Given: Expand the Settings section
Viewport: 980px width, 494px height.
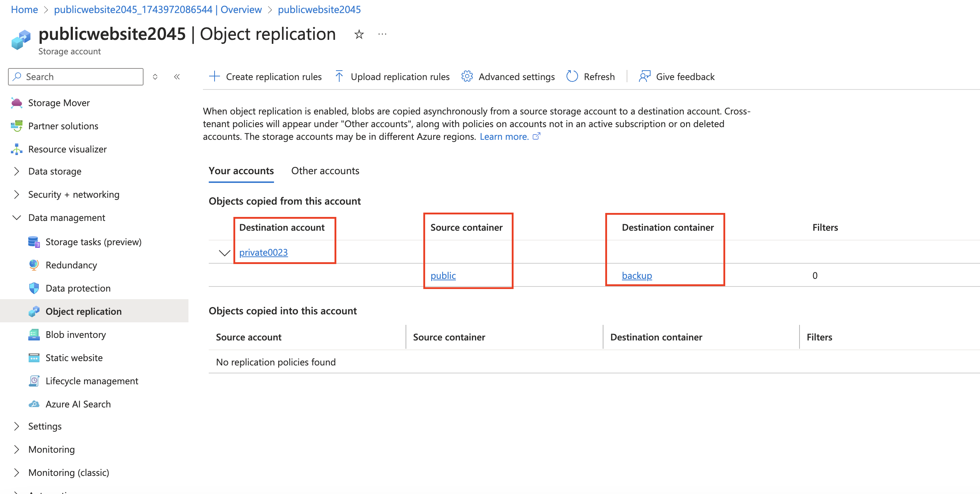Looking at the screenshot, I should tap(17, 426).
